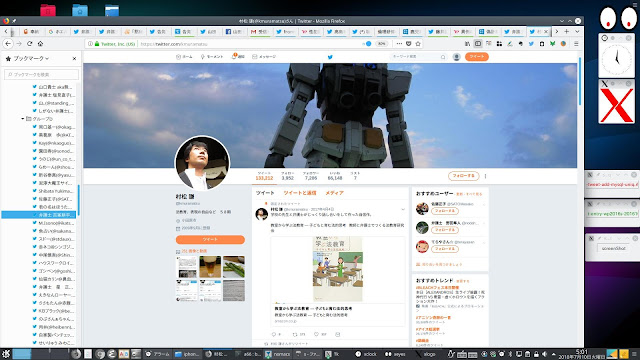
Task: Click the page's vertical scrollbar
Action: (580, 82)
